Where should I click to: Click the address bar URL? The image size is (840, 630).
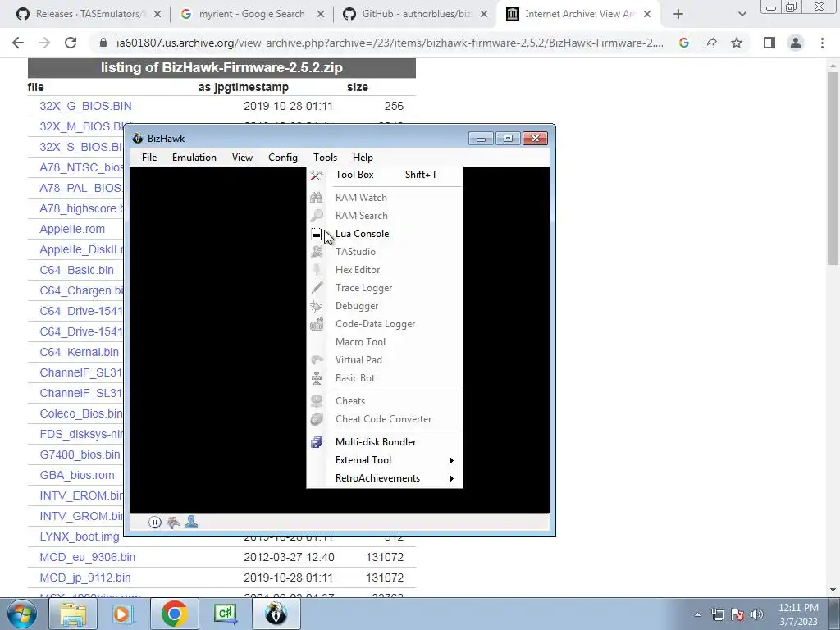(x=390, y=43)
